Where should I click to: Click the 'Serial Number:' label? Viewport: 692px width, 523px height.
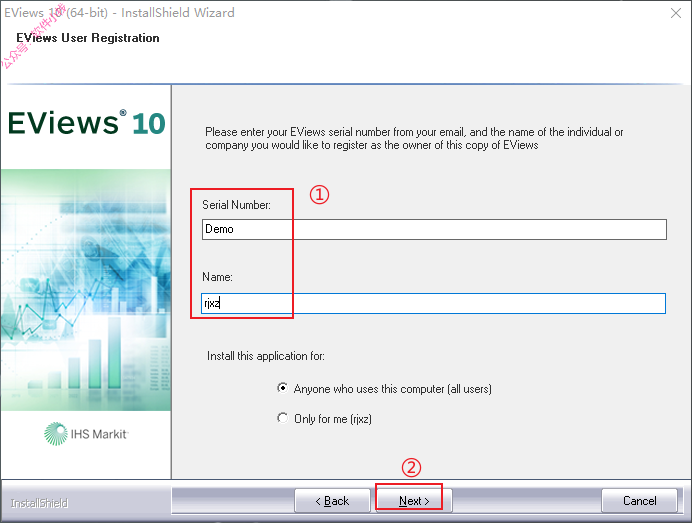[x=236, y=205]
